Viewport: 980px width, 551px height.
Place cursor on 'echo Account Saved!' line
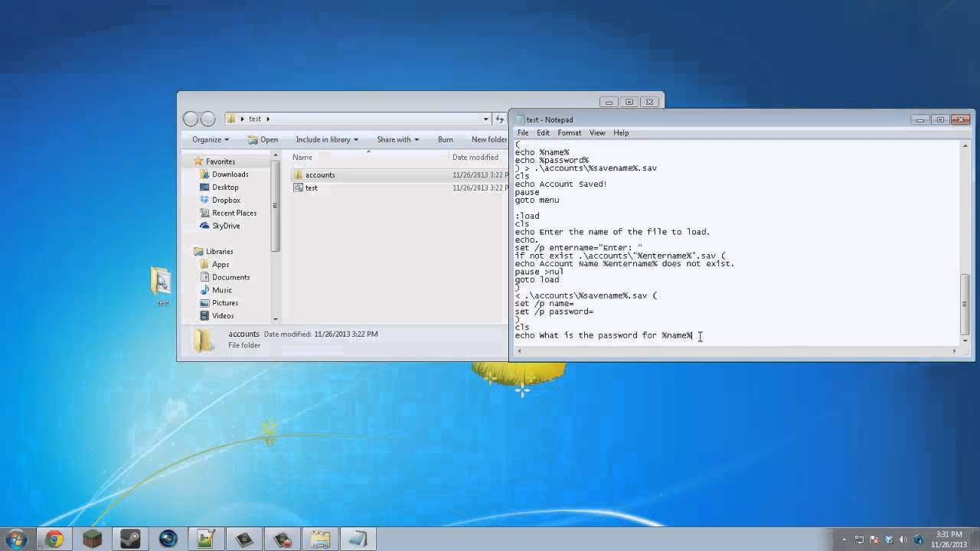coord(561,184)
